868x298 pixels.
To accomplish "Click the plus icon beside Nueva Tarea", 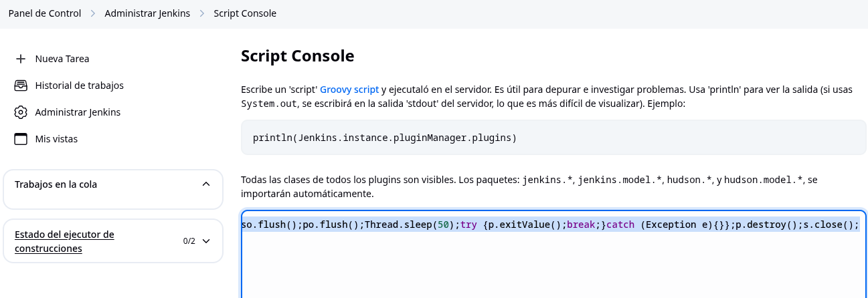I will point(21,59).
